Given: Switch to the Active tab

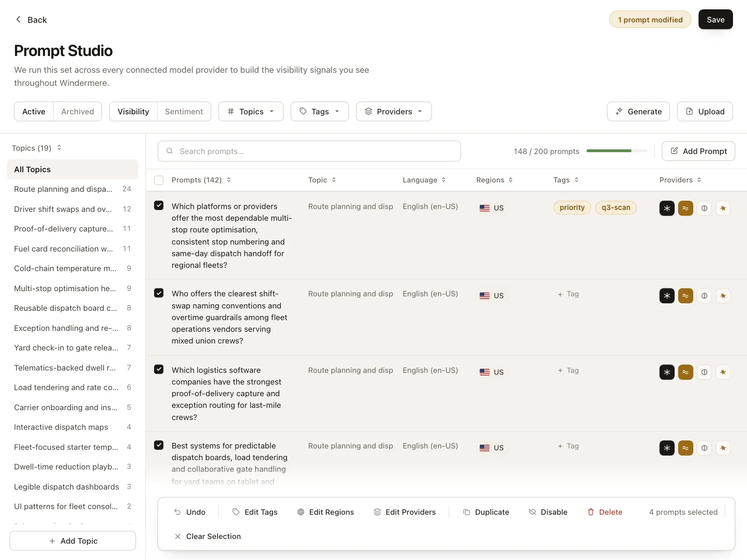Looking at the screenshot, I should pos(34,112).
